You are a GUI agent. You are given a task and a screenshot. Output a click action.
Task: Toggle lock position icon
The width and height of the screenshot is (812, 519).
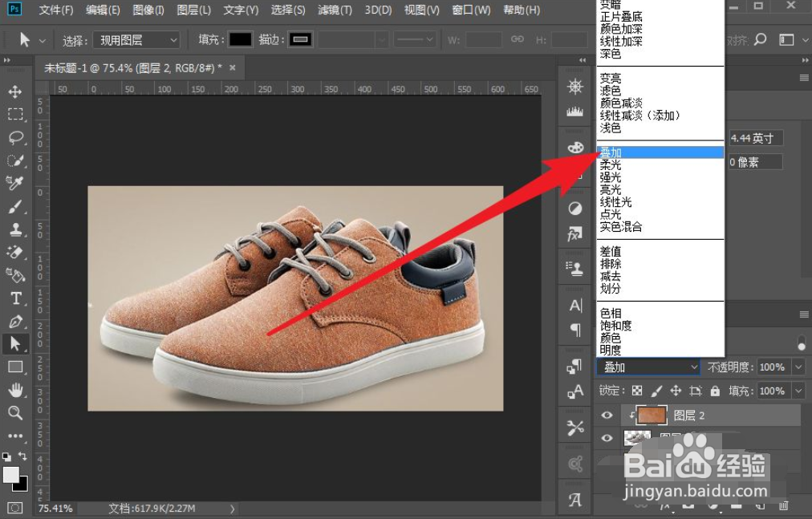[676, 391]
